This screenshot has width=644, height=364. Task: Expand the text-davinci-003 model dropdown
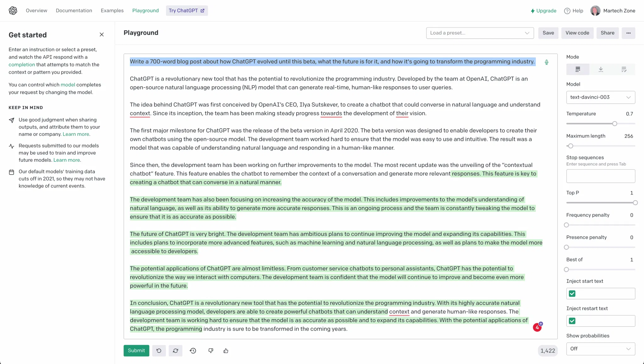[x=600, y=97]
